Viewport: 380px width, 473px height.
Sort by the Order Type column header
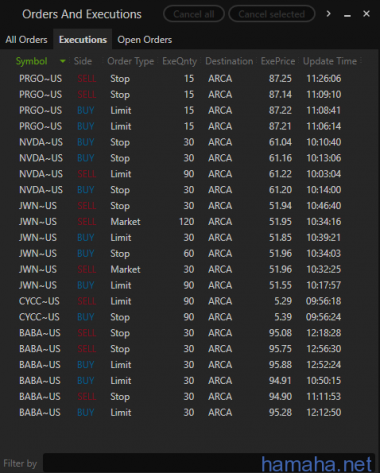[x=131, y=61]
